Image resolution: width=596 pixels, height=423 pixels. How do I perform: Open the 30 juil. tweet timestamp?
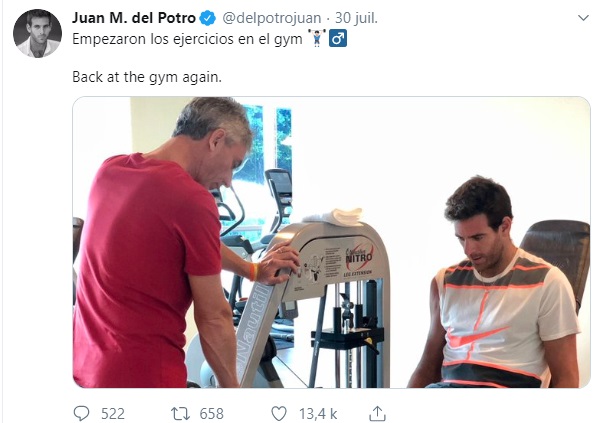pos(356,18)
